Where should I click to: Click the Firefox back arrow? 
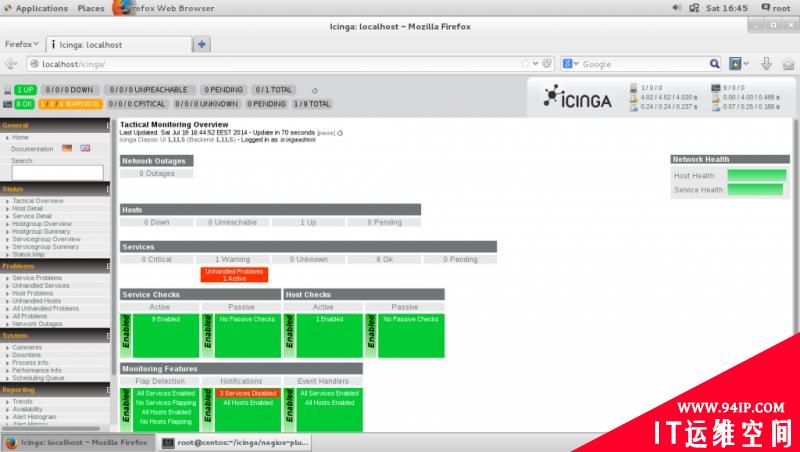point(11,64)
